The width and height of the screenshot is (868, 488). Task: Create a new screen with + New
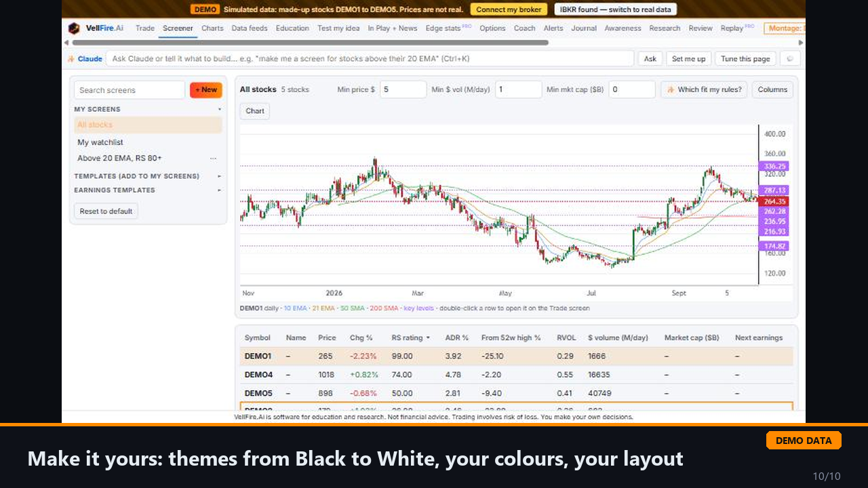[x=206, y=90]
